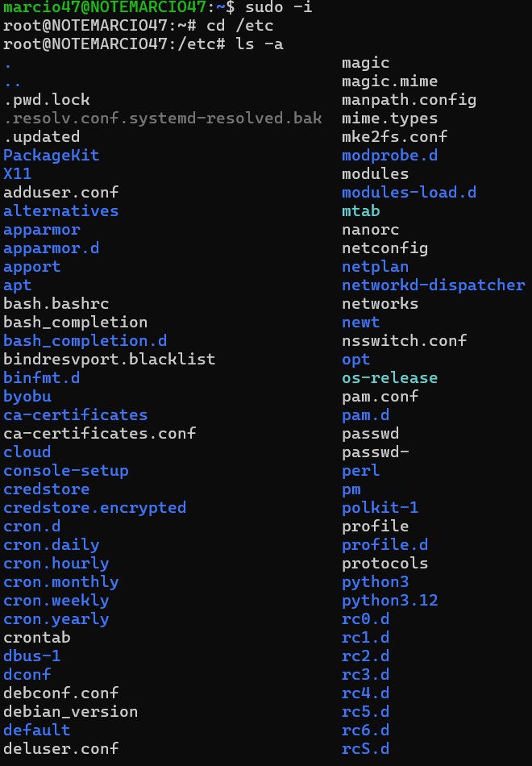Click the credstore.encrypted directory entry
The width and height of the screenshot is (532, 766).
pos(94,507)
